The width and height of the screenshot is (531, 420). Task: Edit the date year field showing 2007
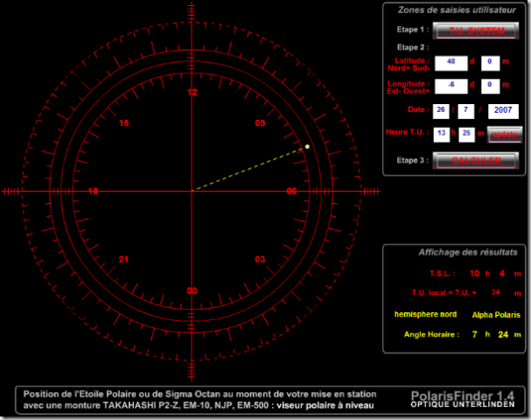pos(503,110)
